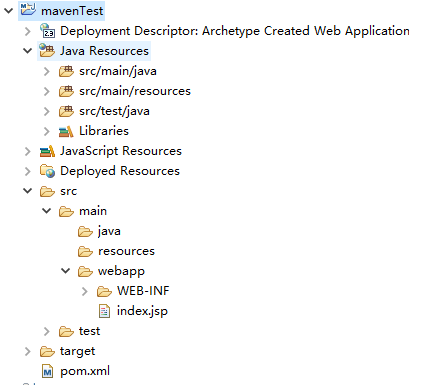Collapse the Java Resources node

pyautogui.click(x=27, y=51)
